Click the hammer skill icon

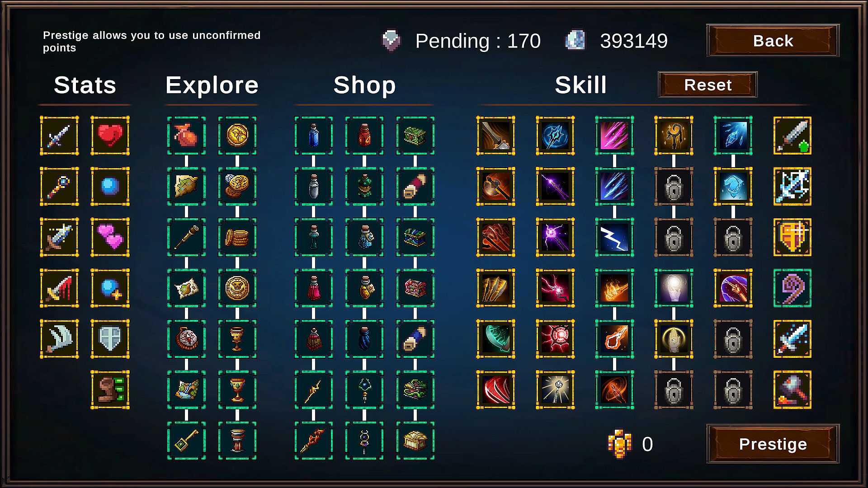(x=793, y=389)
